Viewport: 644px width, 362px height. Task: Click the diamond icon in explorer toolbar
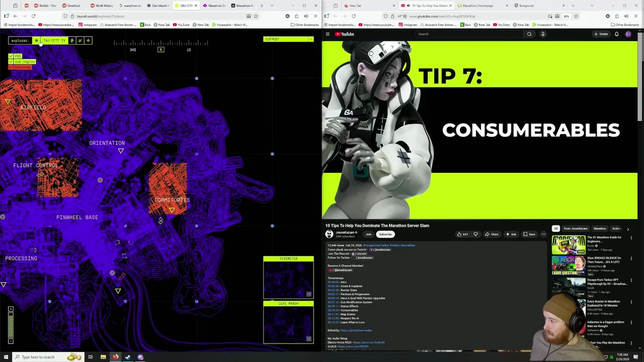(x=88, y=40)
